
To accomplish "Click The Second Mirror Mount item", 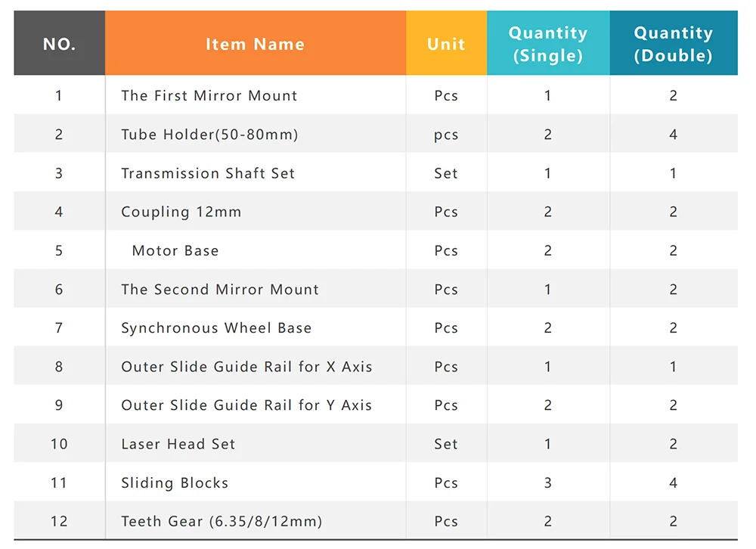I will [x=220, y=289].
